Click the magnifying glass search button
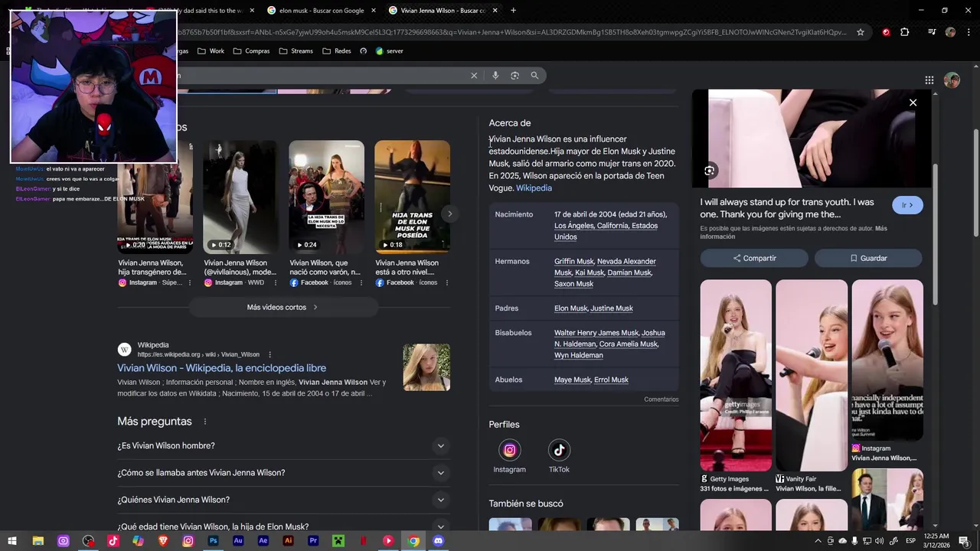 click(534, 75)
